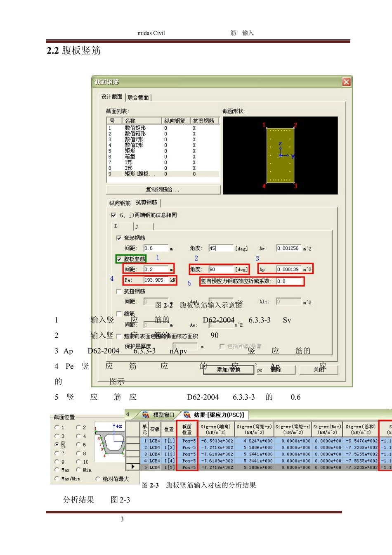Click the box section position diagram

click(109, 441)
